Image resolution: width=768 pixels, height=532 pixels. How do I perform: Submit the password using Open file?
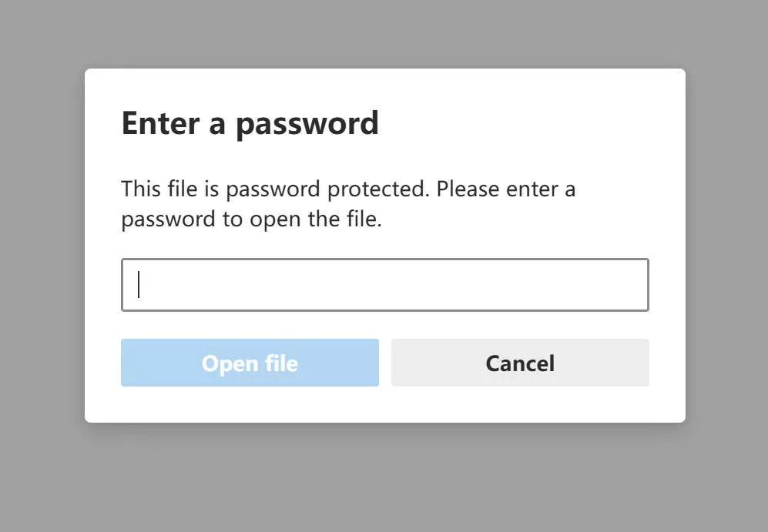coord(250,363)
